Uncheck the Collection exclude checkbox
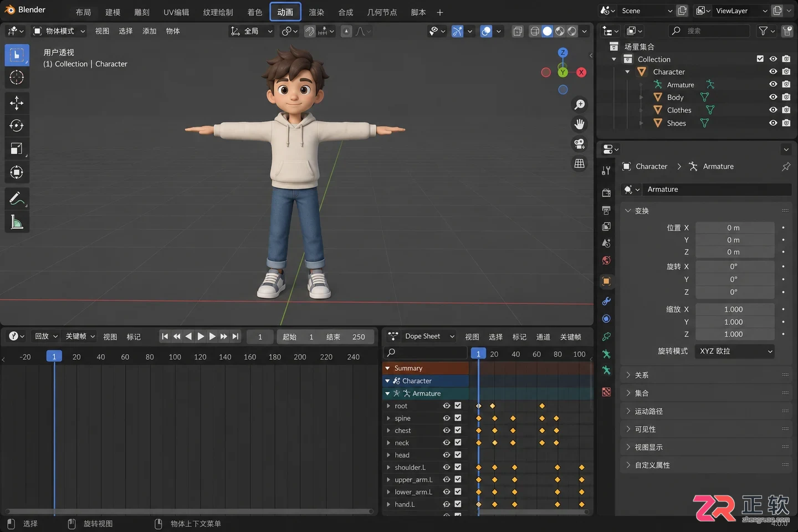 760,59
